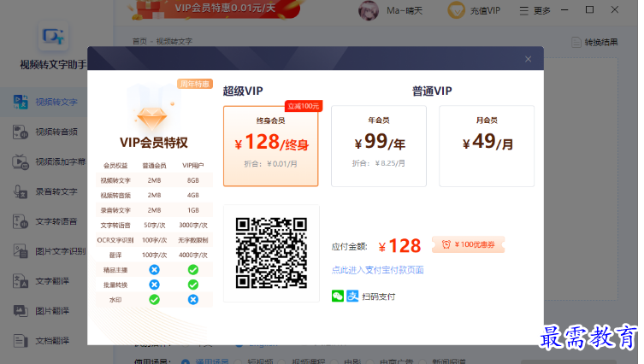The image size is (644, 364).
Task: Click the 4GB value in 视频转音频 row
Action: [x=193, y=196]
